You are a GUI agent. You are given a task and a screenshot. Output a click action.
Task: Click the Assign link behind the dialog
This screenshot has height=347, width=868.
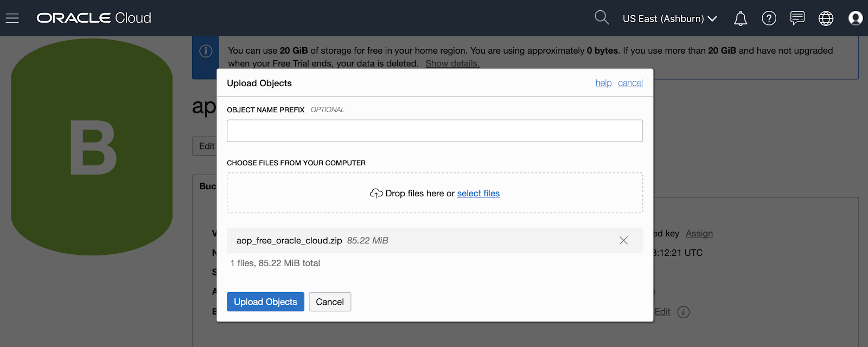699,234
